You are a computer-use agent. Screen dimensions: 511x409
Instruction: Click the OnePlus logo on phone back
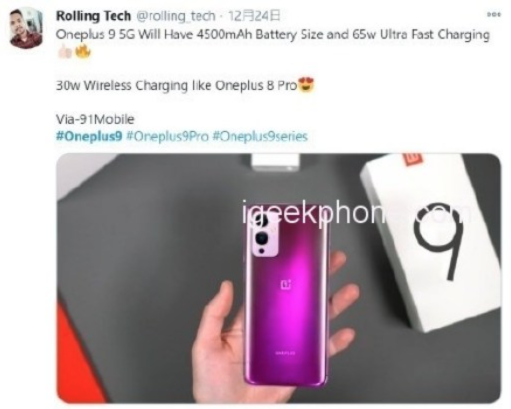click(x=286, y=284)
